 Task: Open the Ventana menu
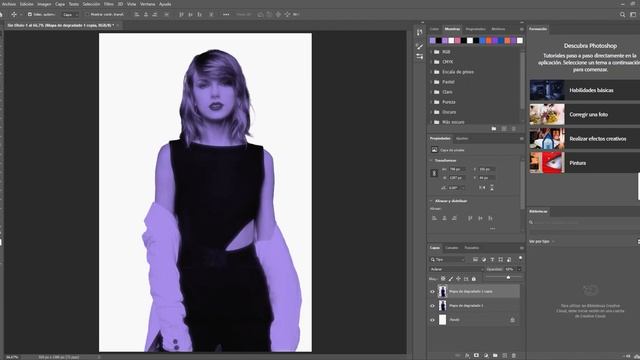(147, 4)
